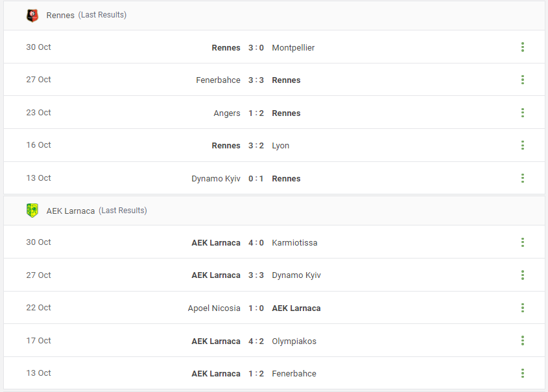Select Fenerbahce in the 27 Oct Rennes match
Viewport: 548px width, 392px height.
(x=218, y=80)
